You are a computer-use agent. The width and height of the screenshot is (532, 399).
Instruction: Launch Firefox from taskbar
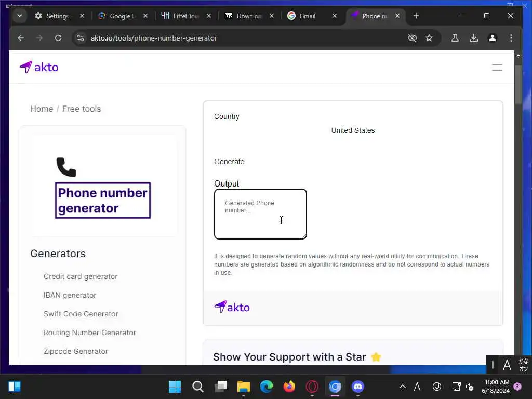click(x=289, y=387)
